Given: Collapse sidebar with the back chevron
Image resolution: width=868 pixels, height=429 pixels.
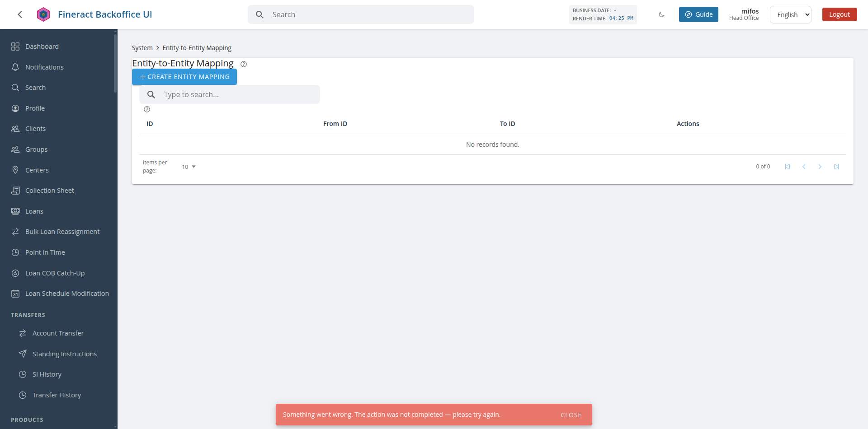Looking at the screenshot, I should (x=20, y=14).
